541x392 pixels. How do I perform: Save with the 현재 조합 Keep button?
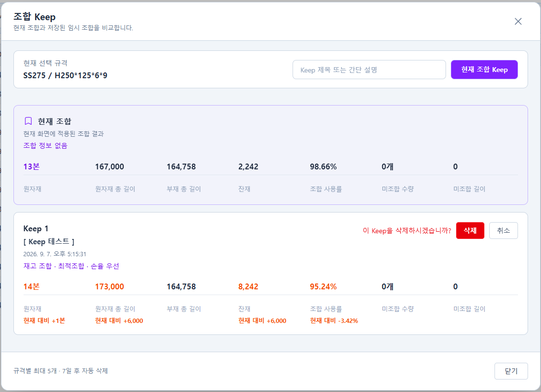tap(484, 70)
